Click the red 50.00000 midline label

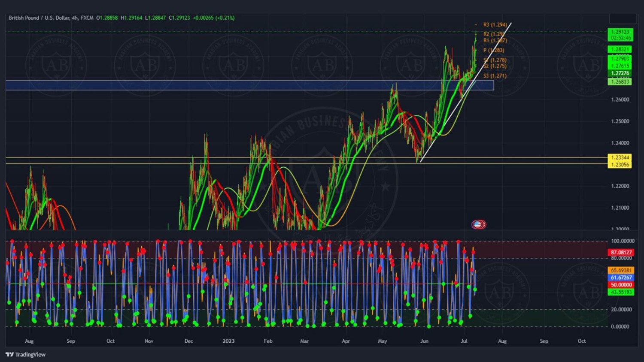(x=621, y=285)
